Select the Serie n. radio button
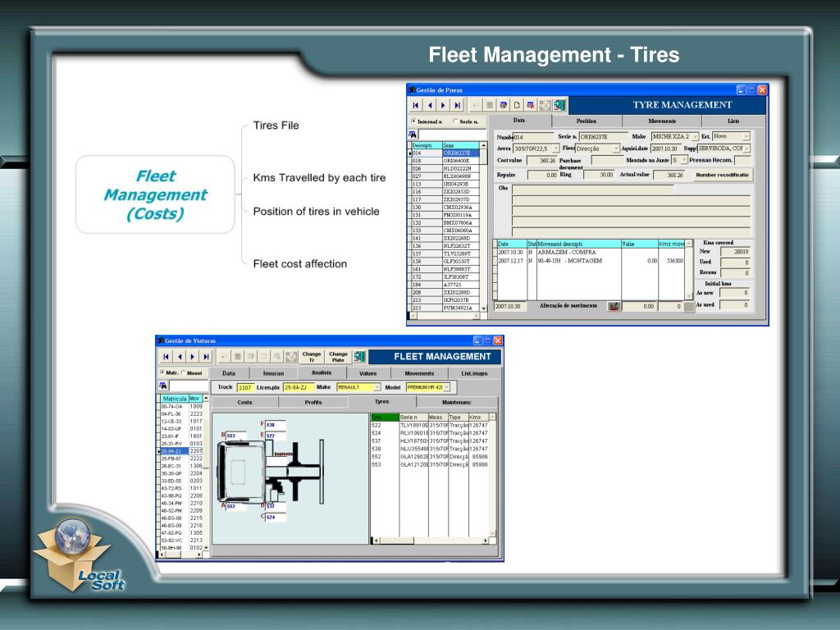This screenshot has height=630, width=840. [x=455, y=121]
